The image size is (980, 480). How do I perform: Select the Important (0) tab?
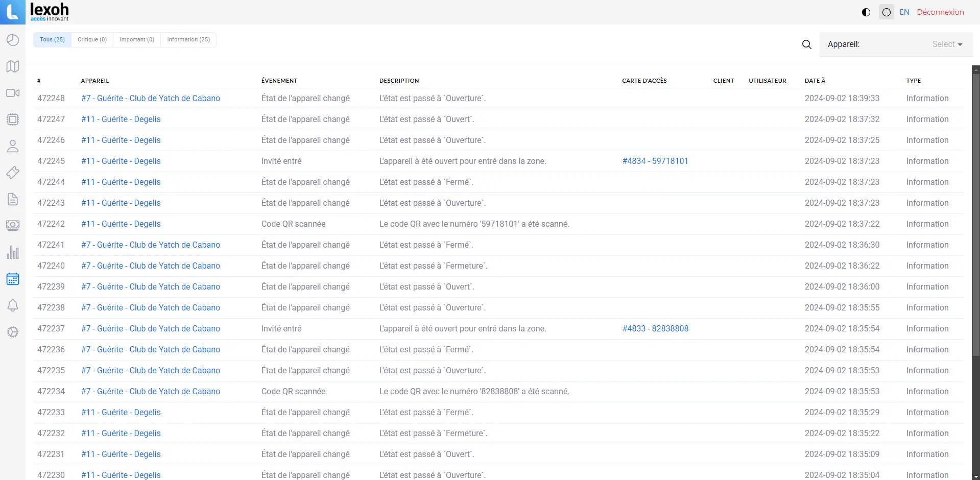(x=137, y=40)
